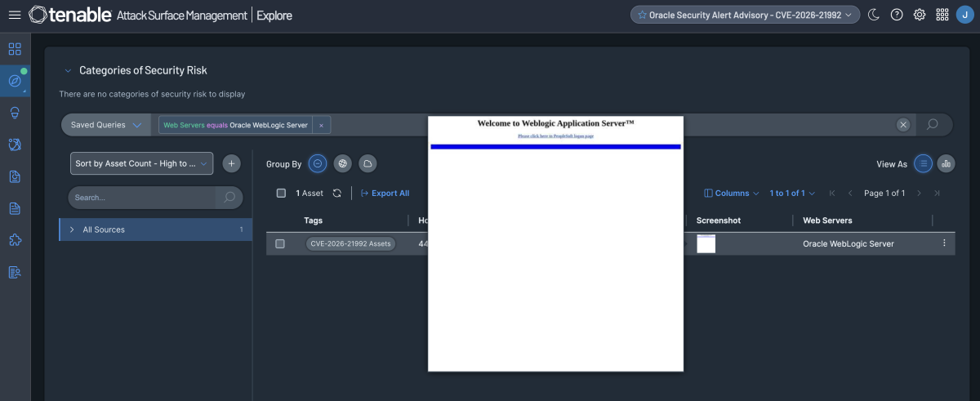This screenshot has width=980, height=401.
Task: Run the query with the magnifier icon
Action: (x=933, y=125)
